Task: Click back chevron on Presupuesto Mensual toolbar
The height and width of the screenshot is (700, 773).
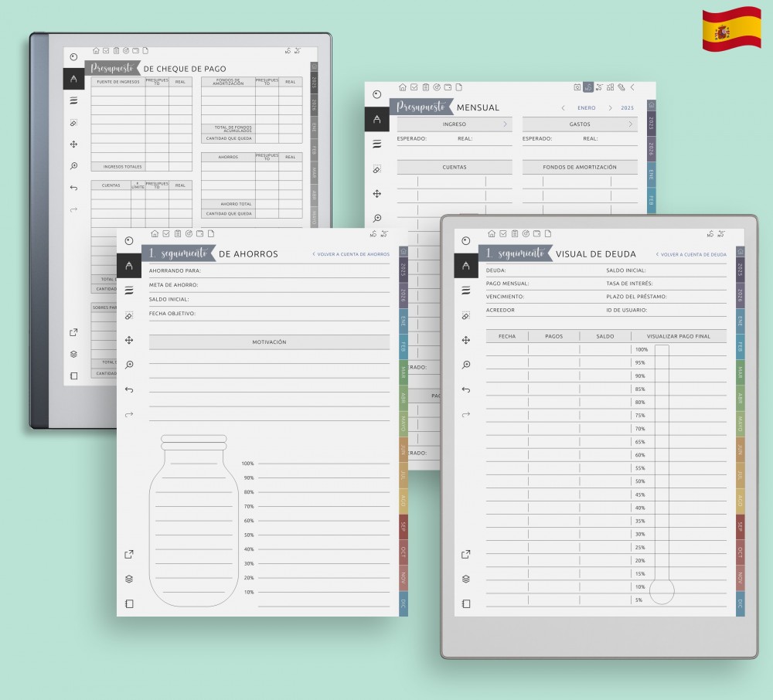Action: [x=632, y=87]
